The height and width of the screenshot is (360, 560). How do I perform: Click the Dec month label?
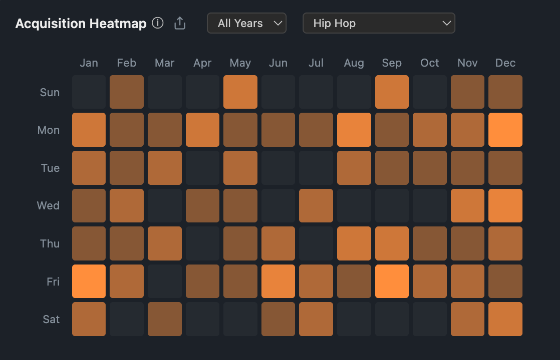tap(505, 63)
